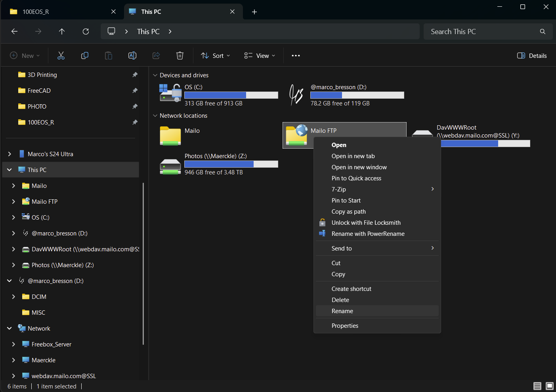Refresh the current folder view
The width and height of the screenshot is (556, 392).
pos(86,31)
